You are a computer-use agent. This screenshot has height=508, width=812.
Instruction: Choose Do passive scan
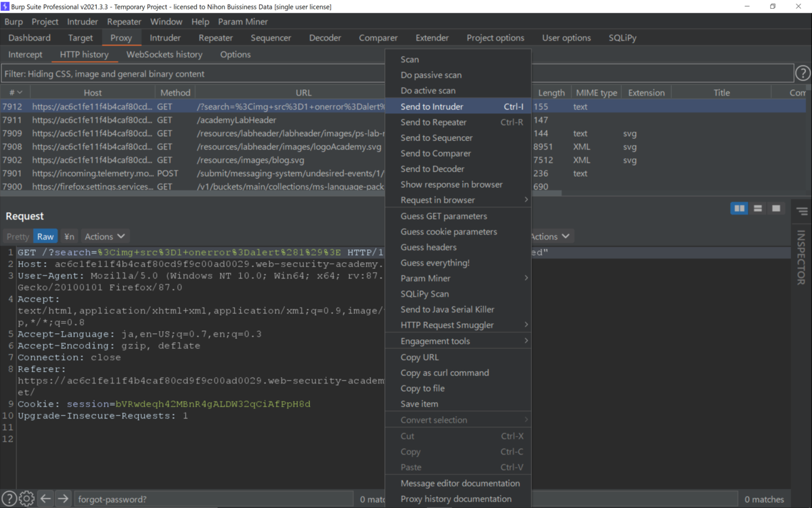click(x=458, y=75)
